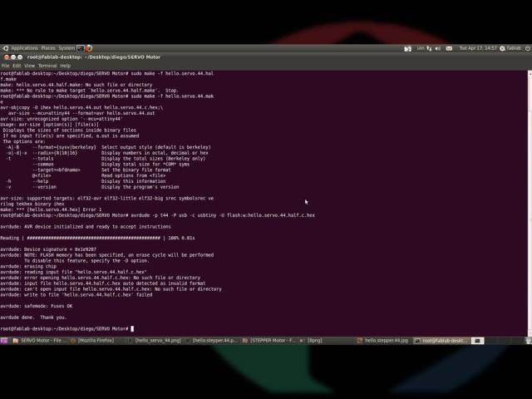The width and height of the screenshot is (532, 399).
Task: Click 'write to file hello.servo.44.half.c.hex failed' line
Action: coord(76,295)
